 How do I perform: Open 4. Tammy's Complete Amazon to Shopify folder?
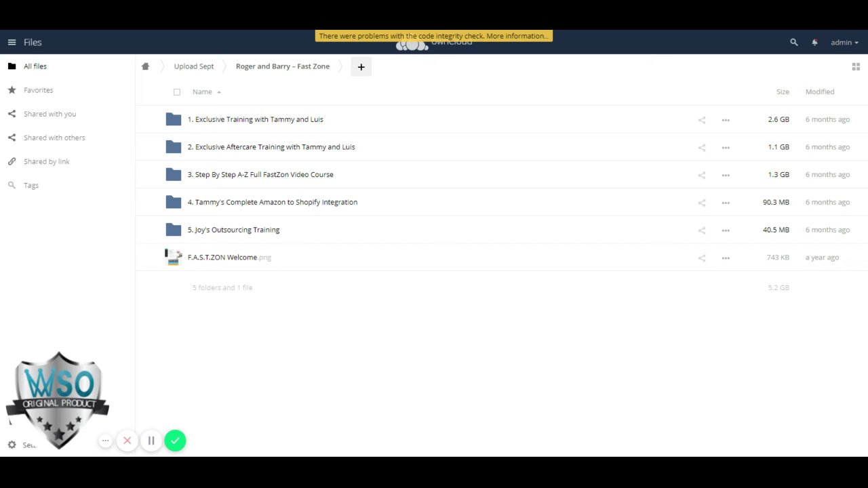[273, 202]
